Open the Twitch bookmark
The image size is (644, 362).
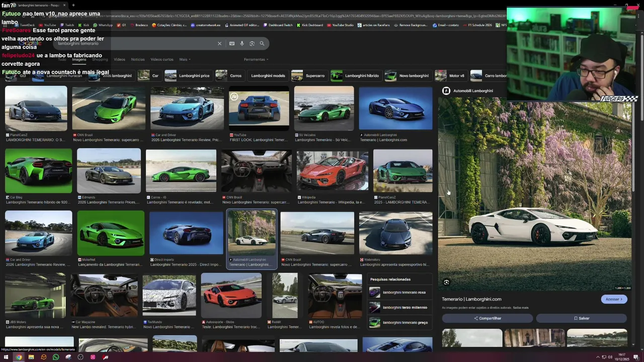[67, 25]
